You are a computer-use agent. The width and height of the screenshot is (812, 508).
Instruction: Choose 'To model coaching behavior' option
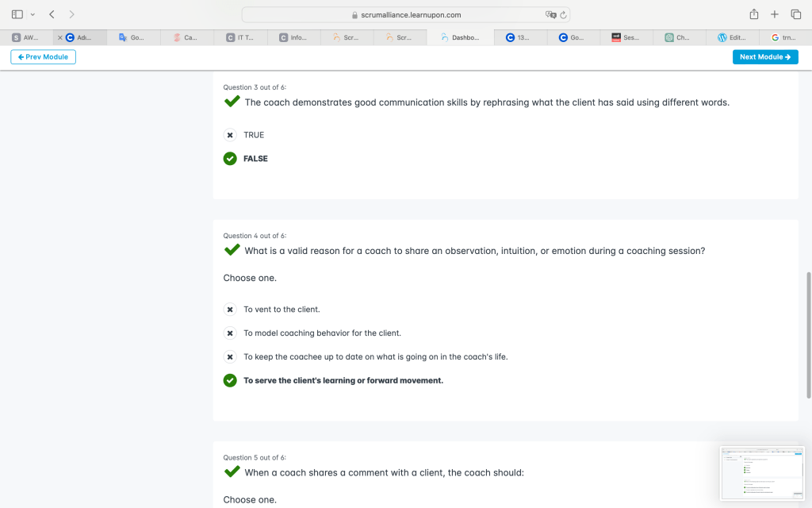pyautogui.click(x=230, y=333)
